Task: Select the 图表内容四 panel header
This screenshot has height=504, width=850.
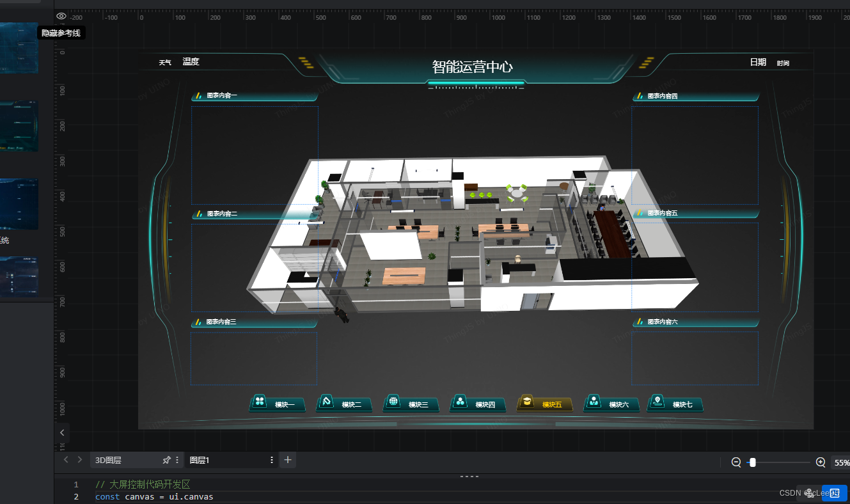Action: coord(696,96)
